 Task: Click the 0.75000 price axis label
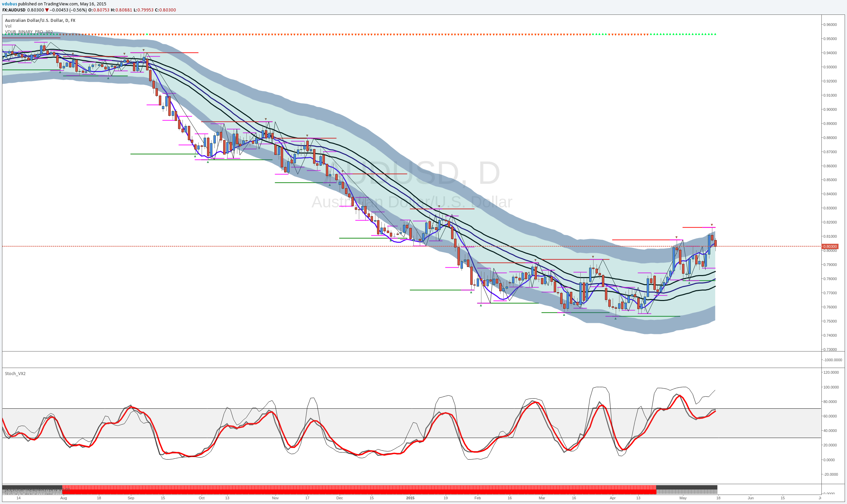pos(830,321)
